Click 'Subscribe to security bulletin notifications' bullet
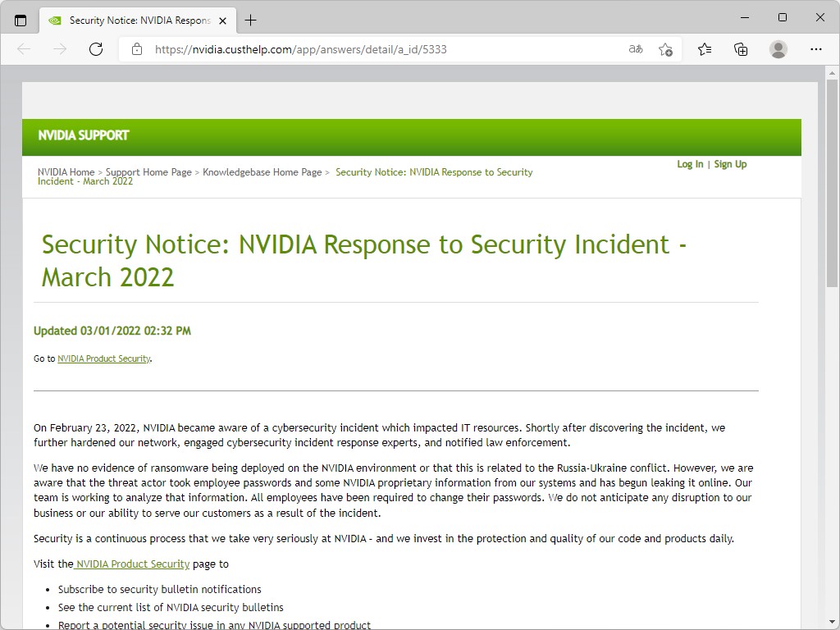 160,589
